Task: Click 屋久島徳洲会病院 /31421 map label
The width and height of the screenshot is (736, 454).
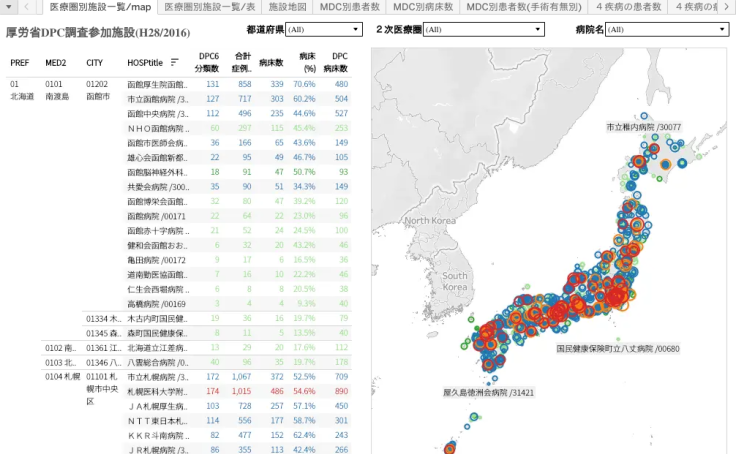Action: [489, 392]
